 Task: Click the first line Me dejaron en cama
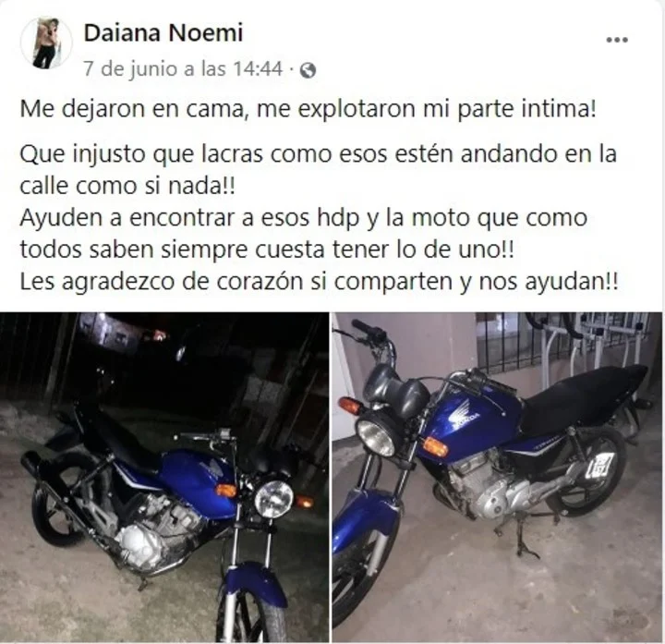[308, 109]
